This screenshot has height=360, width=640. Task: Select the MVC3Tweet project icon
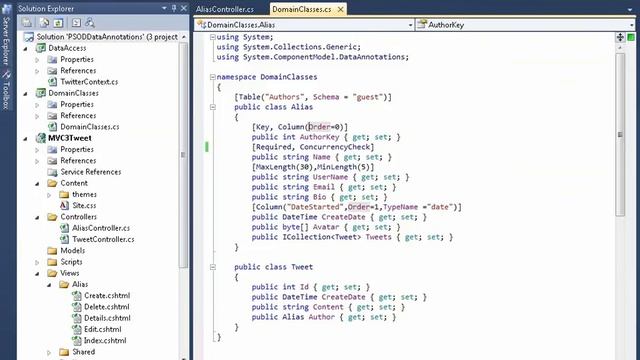[40, 138]
